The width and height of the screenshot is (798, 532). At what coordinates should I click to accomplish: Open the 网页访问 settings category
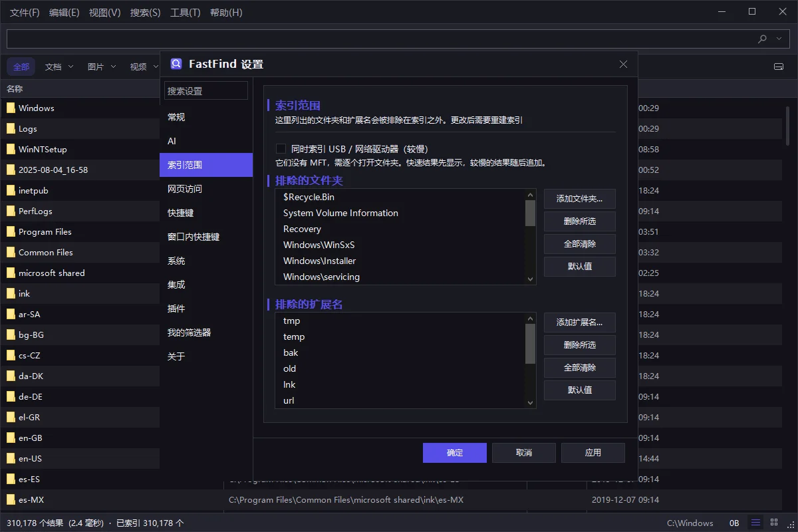point(206,189)
